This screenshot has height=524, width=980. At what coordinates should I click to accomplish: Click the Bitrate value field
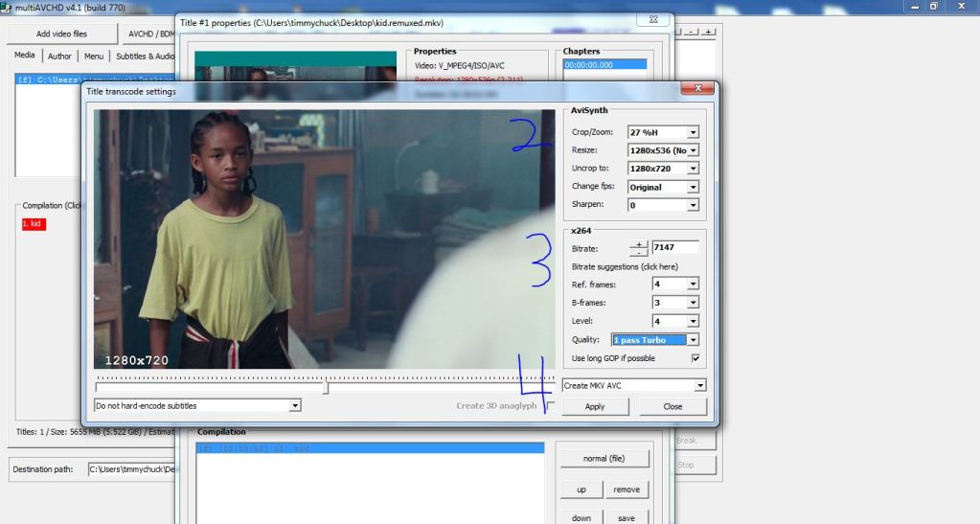tap(675, 247)
